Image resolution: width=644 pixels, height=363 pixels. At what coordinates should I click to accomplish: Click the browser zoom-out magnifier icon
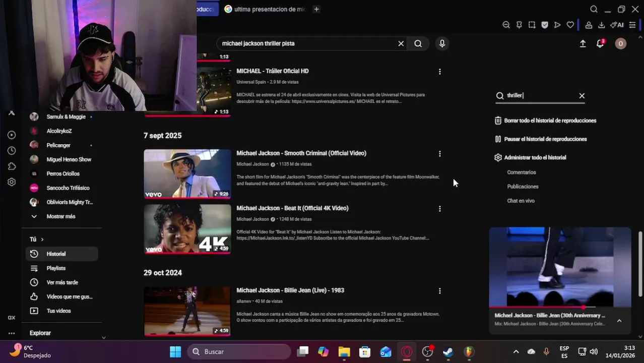(x=506, y=25)
